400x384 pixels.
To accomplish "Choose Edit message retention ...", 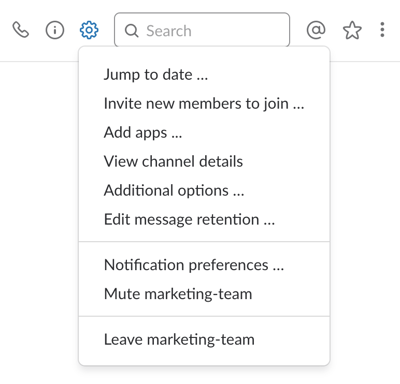I will [204, 220].
